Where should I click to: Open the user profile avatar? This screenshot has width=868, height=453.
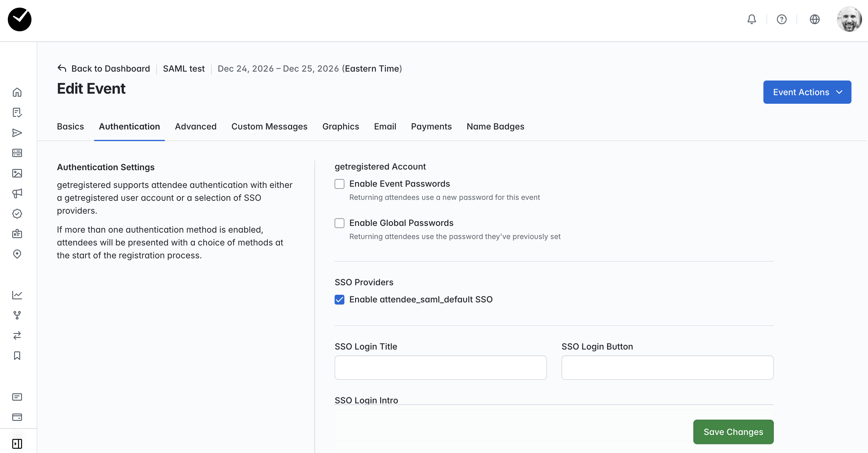[x=849, y=20]
